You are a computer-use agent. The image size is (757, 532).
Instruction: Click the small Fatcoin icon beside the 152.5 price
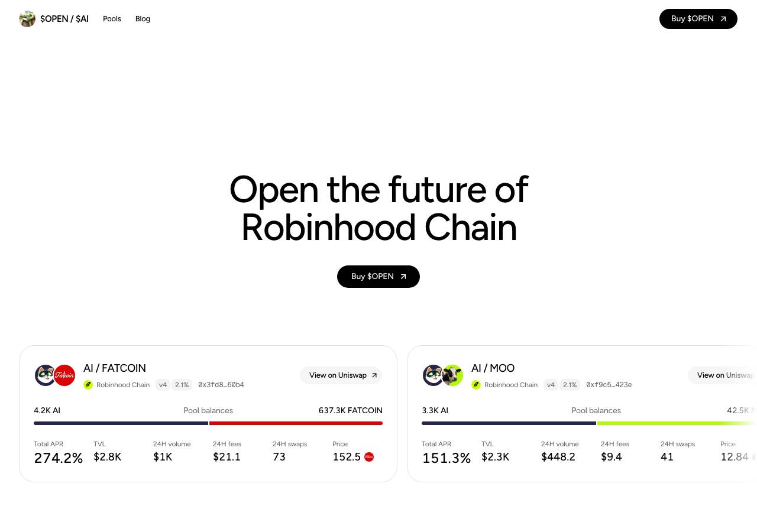tap(369, 457)
